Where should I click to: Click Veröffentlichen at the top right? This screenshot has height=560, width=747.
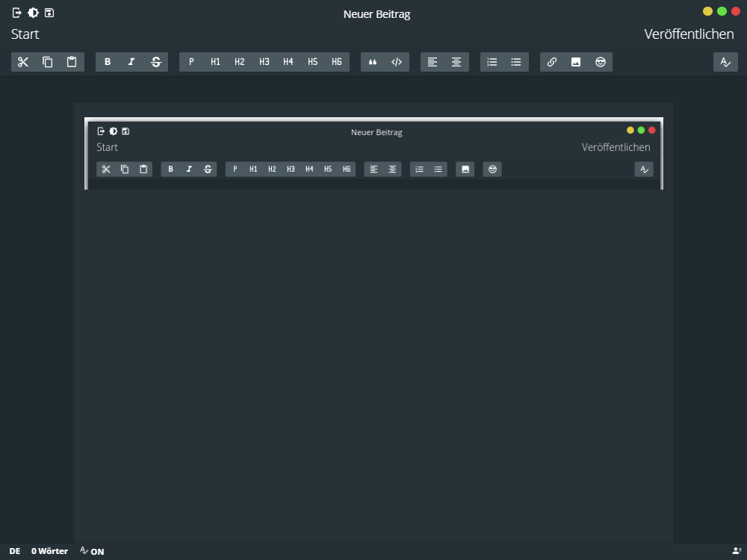[x=689, y=34]
